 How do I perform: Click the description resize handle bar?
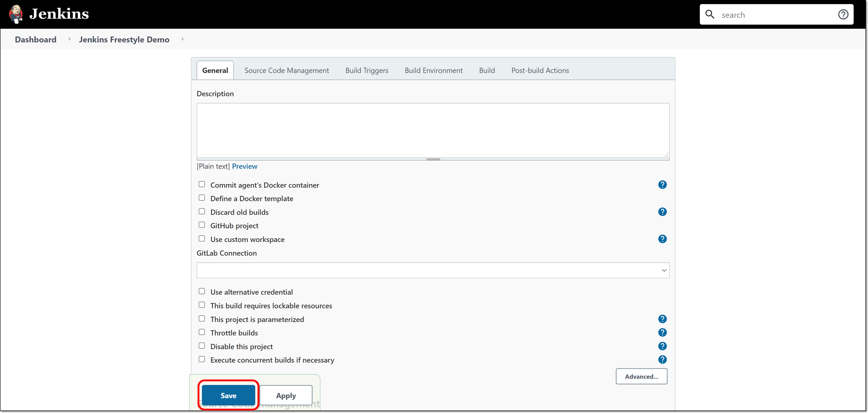tap(433, 159)
